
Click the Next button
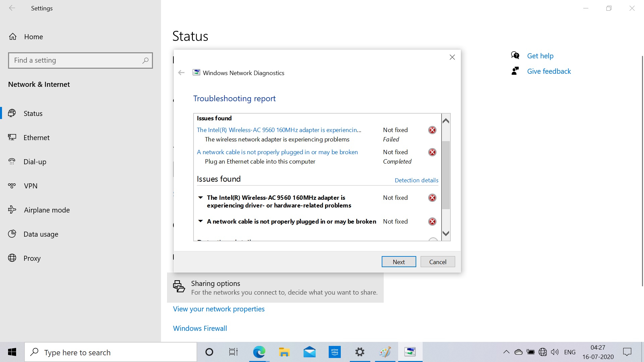coord(399,262)
